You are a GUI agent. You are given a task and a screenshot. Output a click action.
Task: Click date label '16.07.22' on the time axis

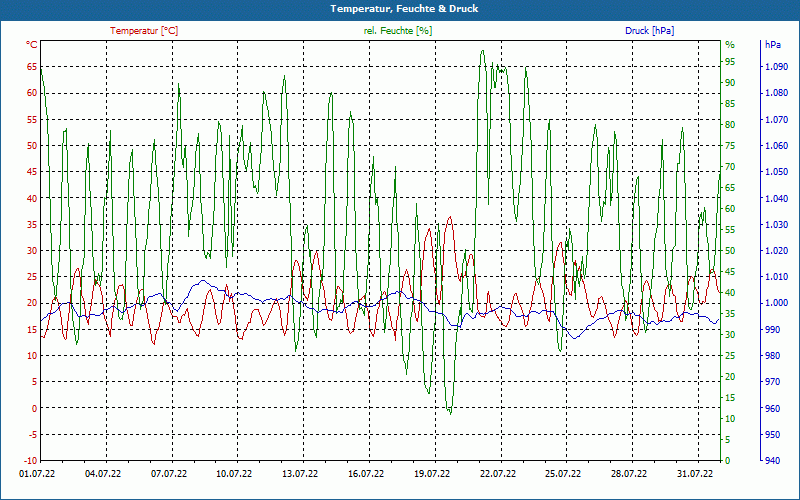coord(366,474)
